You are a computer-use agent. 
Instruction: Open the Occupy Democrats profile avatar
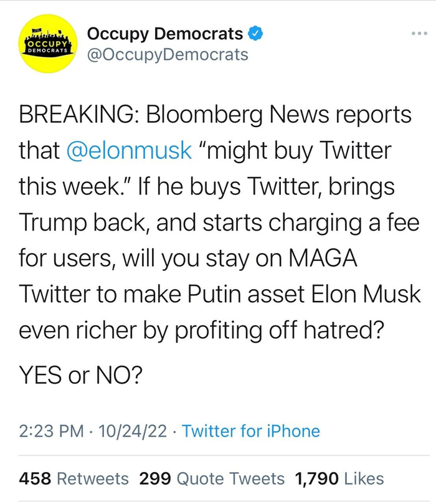48,44
